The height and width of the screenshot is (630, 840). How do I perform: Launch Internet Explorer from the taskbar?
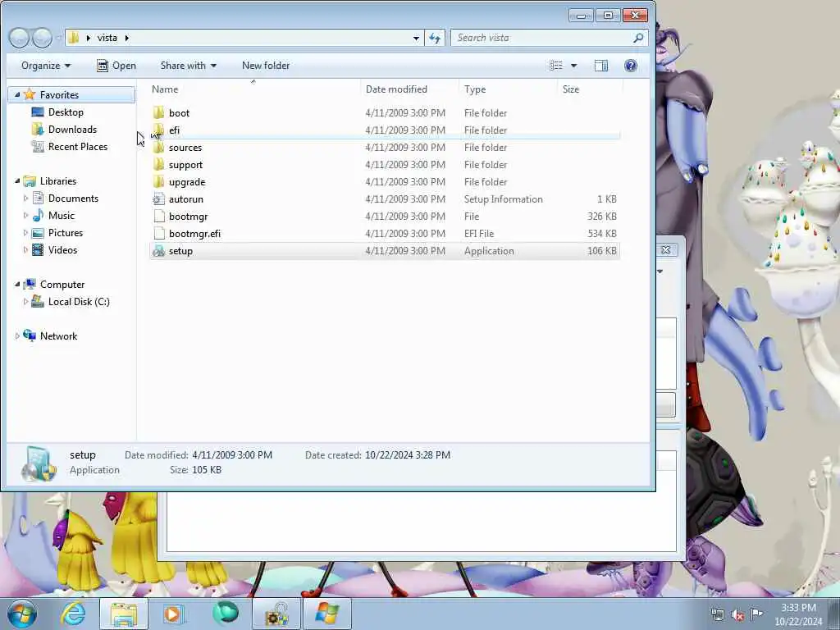coord(73,614)
